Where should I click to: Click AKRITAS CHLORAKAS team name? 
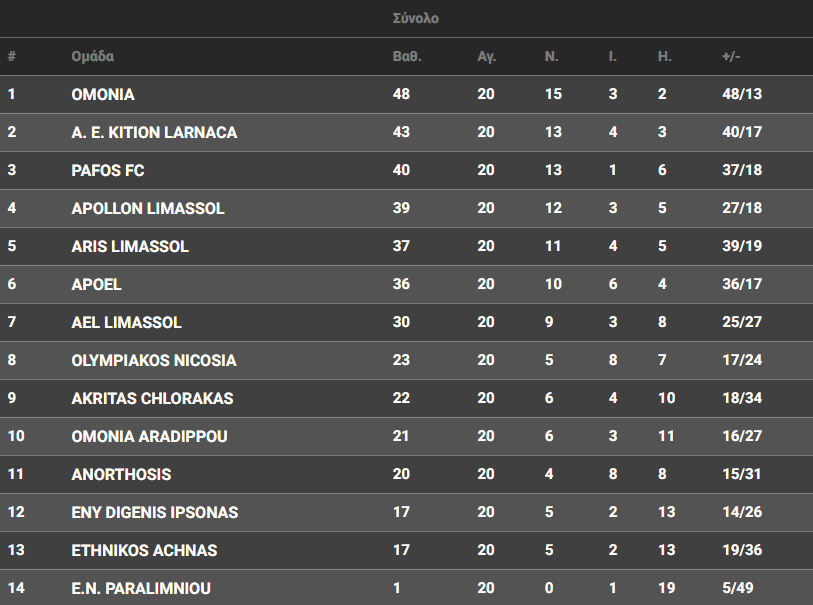(x=152, y=398)
